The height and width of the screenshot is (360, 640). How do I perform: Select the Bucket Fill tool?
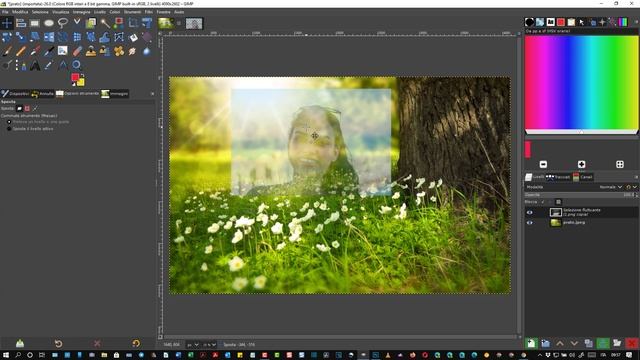click(133, 37)
